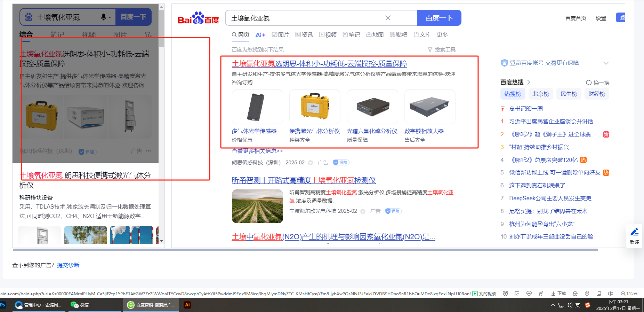Open the mobile result 朗思科技便携式激光气体分析仪
Image resolution: width=644 pixels, height=312 pixels.
click(85, 180)
